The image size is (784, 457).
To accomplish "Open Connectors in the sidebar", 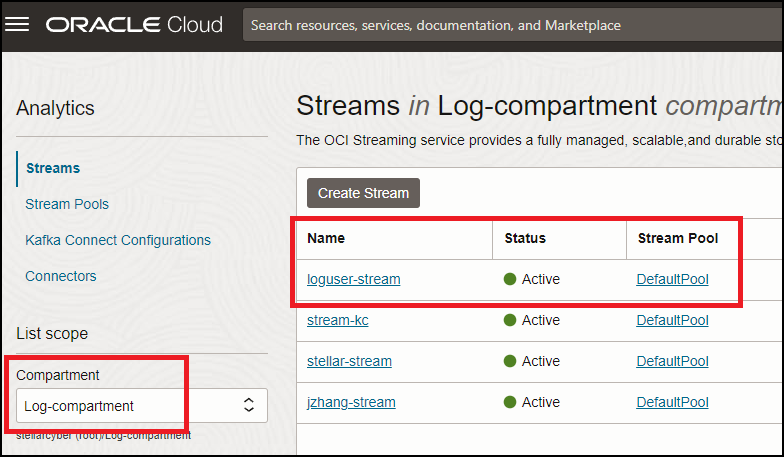I will pos(61,276).
